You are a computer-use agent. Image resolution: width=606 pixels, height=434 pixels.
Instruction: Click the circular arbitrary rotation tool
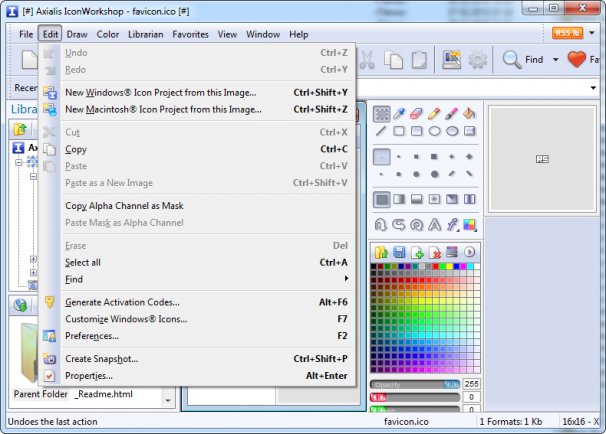(x=416, y=225)
